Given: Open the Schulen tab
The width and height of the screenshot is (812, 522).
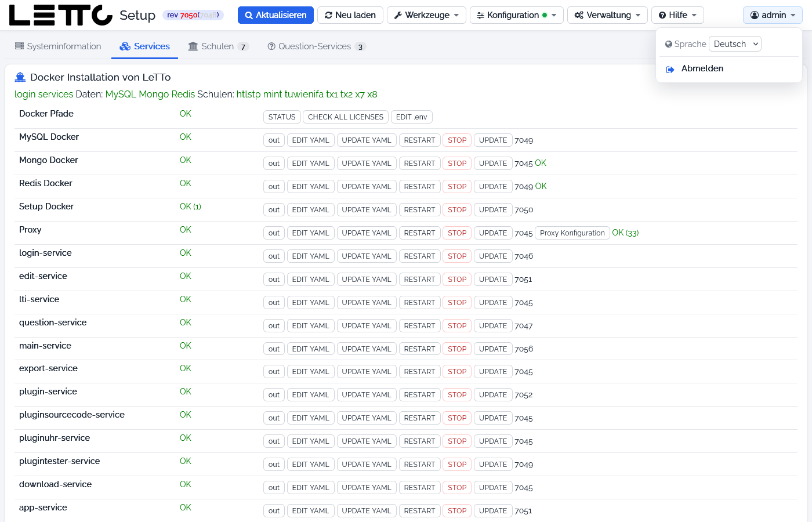Looking at the screenshot, I should pyautogui.click(x=219, y=46).
